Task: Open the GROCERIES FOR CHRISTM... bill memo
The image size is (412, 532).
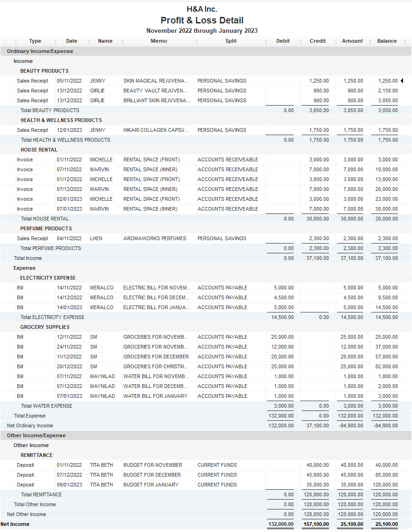Action: pos(155,366)
